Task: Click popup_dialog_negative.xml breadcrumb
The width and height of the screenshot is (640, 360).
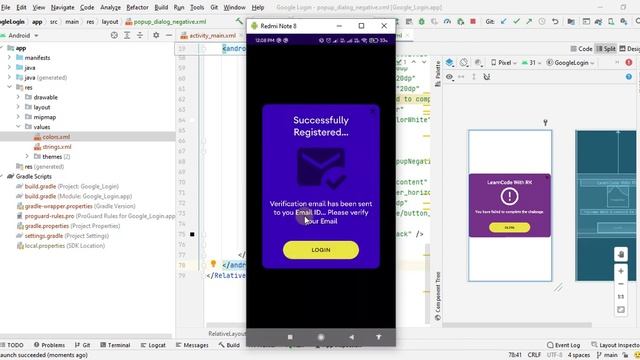Action: (x=166, y=22)
